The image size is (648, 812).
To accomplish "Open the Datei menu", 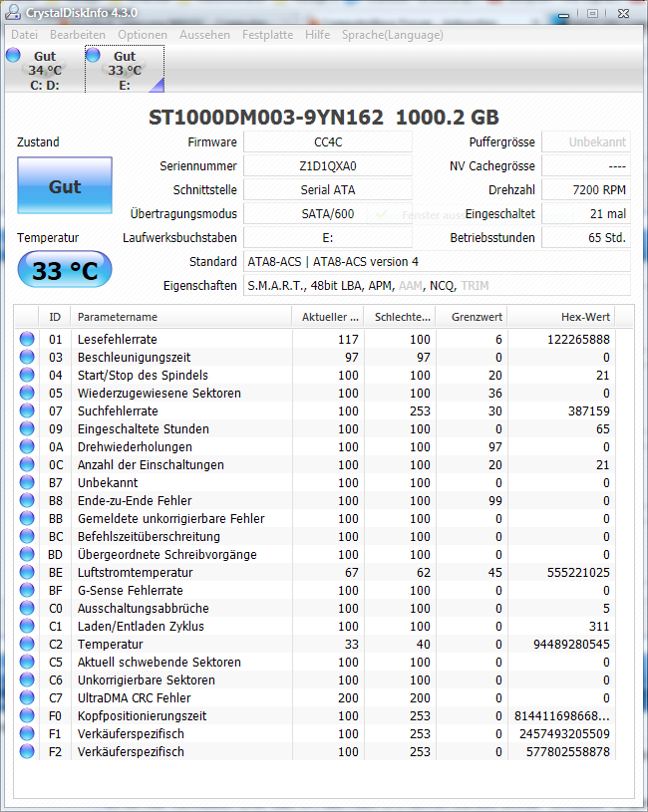I will tap(24, 35).
